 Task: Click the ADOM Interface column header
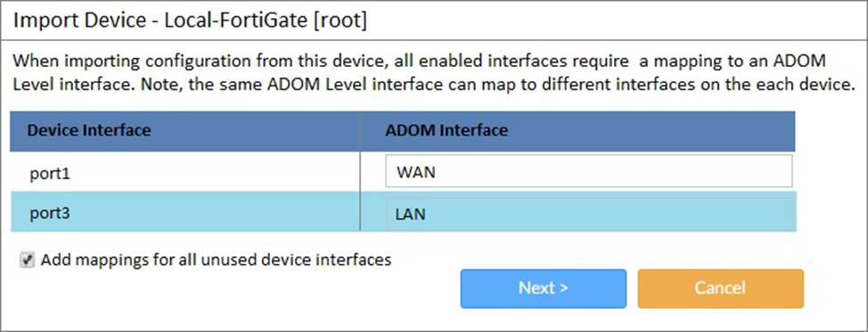pyautogui.click(x=446, y=130)
